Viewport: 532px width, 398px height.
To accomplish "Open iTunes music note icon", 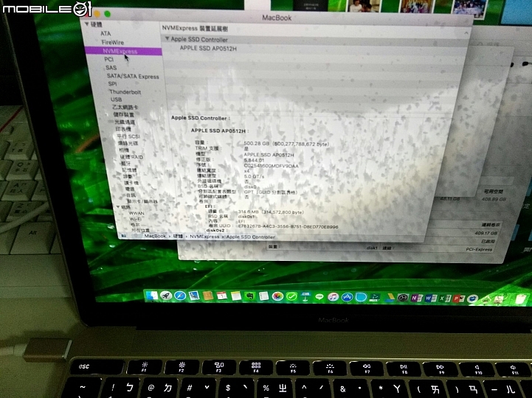I will (334, 297).
